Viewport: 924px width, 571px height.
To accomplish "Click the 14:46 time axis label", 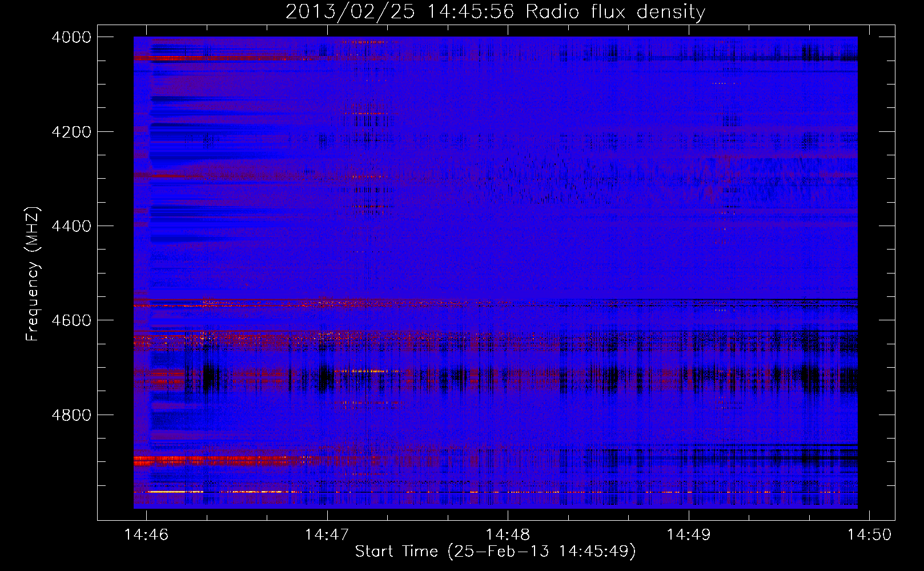I will [146, 534].
